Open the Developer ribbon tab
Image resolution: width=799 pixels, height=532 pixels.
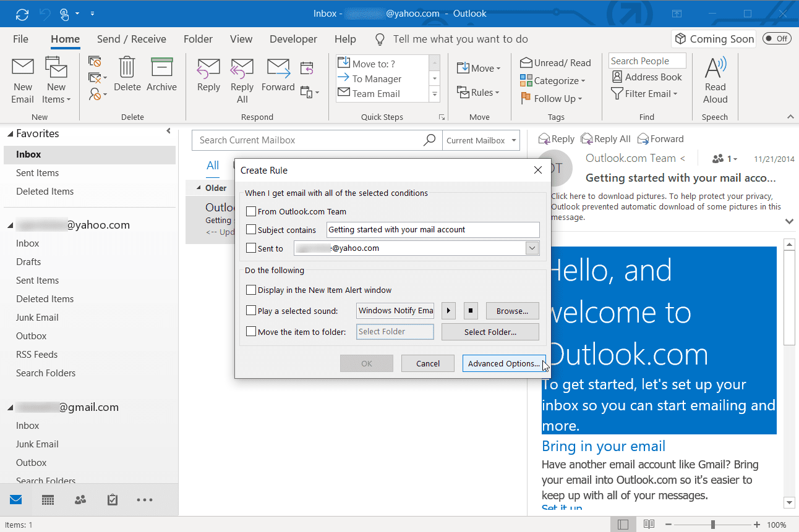click(294, 39)
